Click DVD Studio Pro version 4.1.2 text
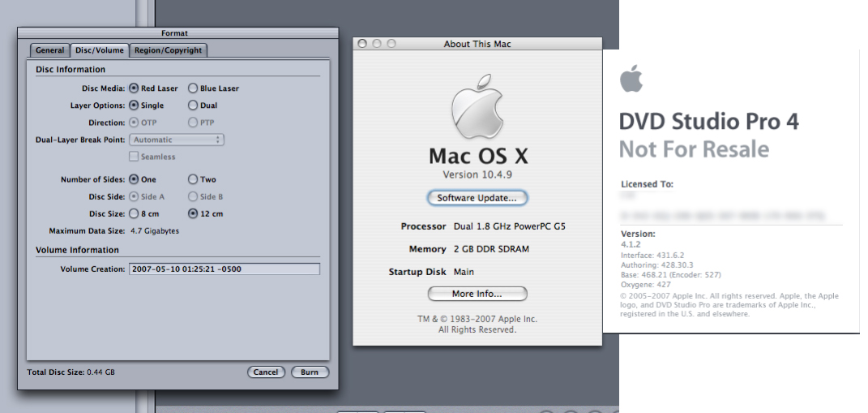This screenshot has height=413, width=868. click(631, 244)
